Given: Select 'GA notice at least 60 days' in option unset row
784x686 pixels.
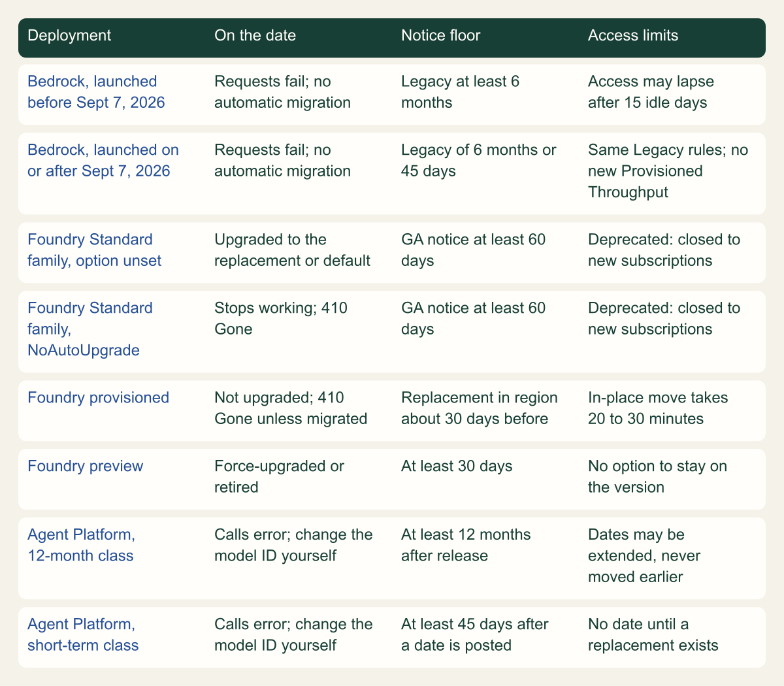Looking at the screenshot, I should (x=474, y=250).
